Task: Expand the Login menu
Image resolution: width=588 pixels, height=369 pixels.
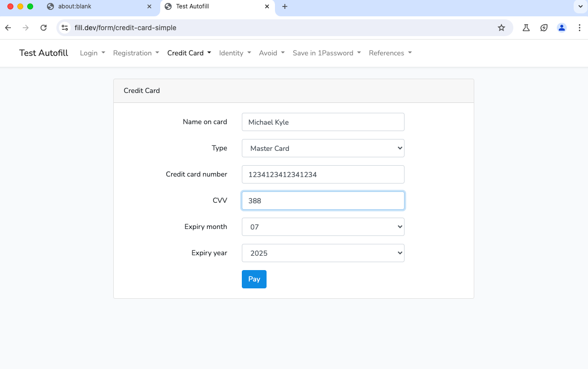Action: (92, 53)
